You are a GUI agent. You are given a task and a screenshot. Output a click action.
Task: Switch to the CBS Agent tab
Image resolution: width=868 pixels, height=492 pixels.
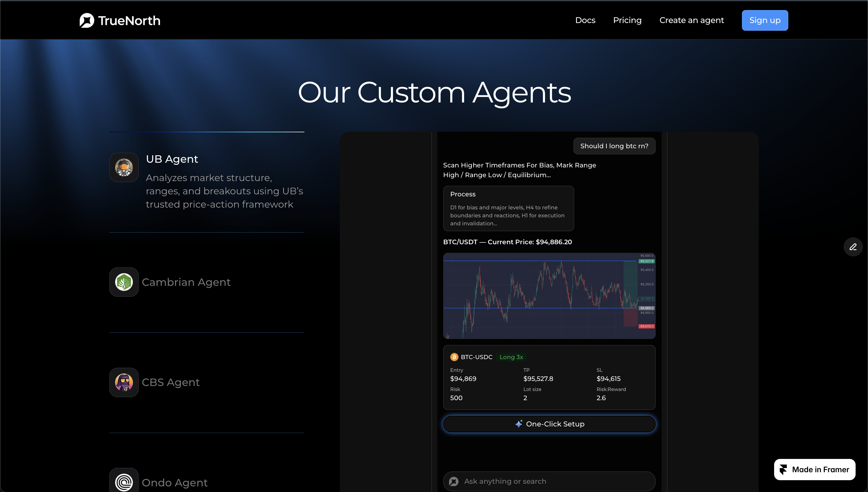tap(171, 382)
